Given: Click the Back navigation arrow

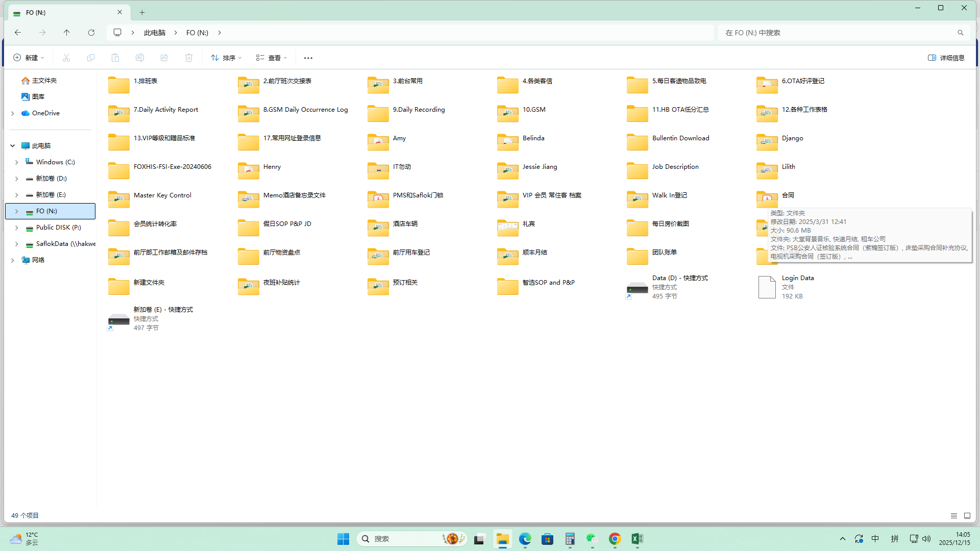Looking at the screenshot, I should click(x=18, y=33).
